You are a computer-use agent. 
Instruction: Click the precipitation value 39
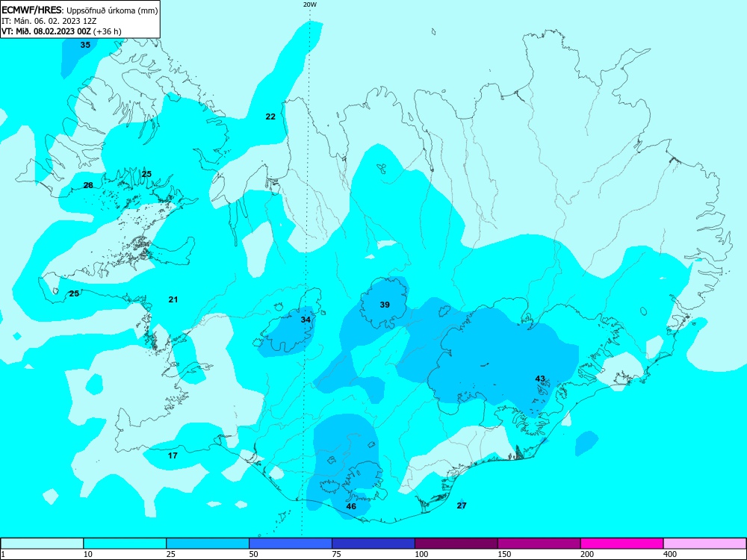[385, 305]
